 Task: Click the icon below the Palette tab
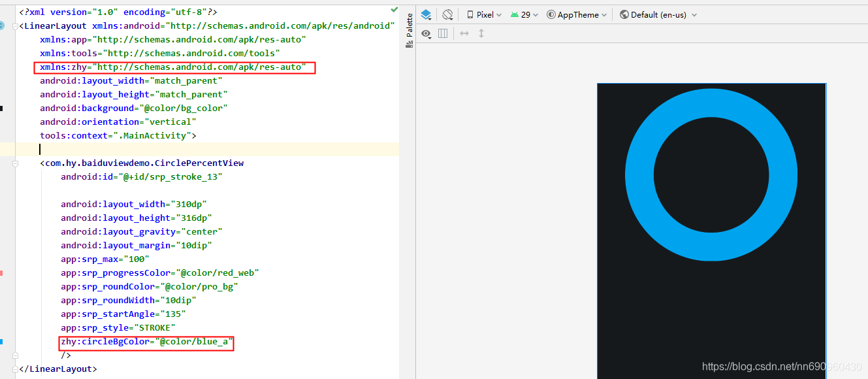(410, 44)
